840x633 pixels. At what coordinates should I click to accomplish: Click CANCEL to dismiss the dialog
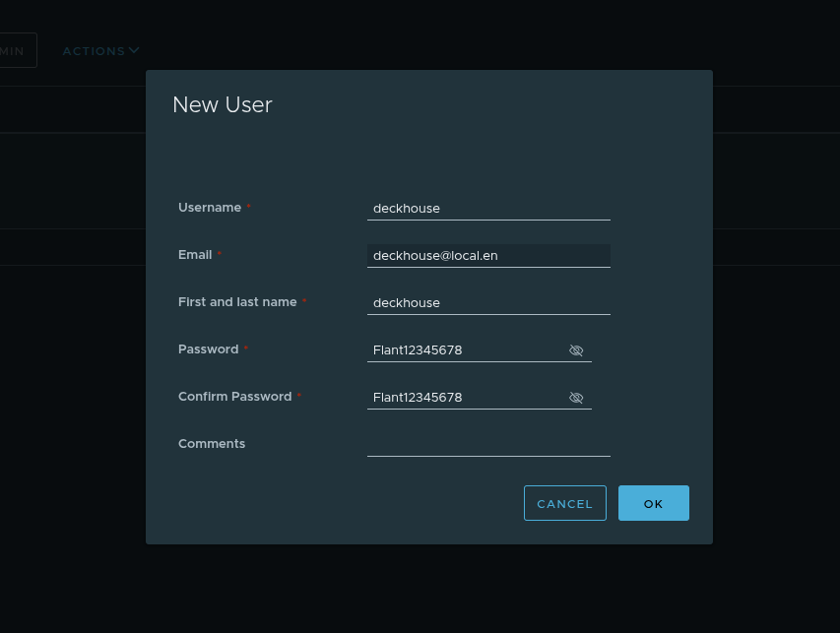click(x=564, y=503)
